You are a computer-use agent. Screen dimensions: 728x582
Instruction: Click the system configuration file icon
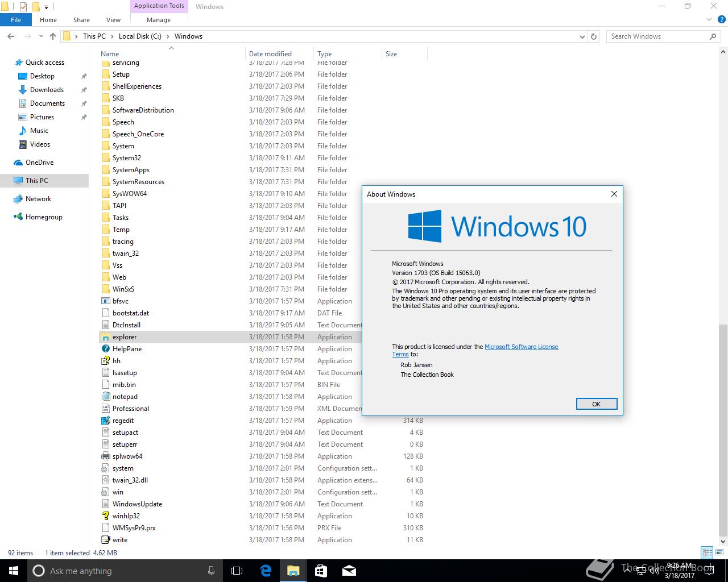pyautogui.click(x=105, y=468)
